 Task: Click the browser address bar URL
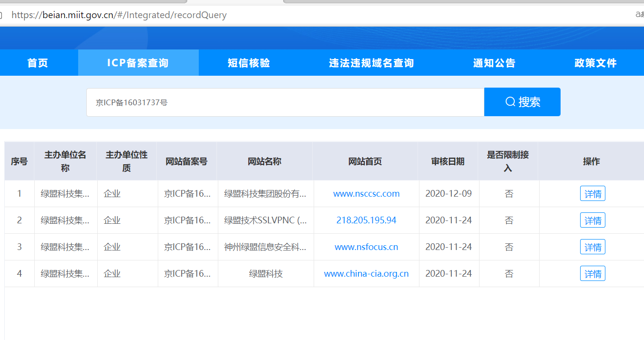pyautogui.click(x=119, y=15)
